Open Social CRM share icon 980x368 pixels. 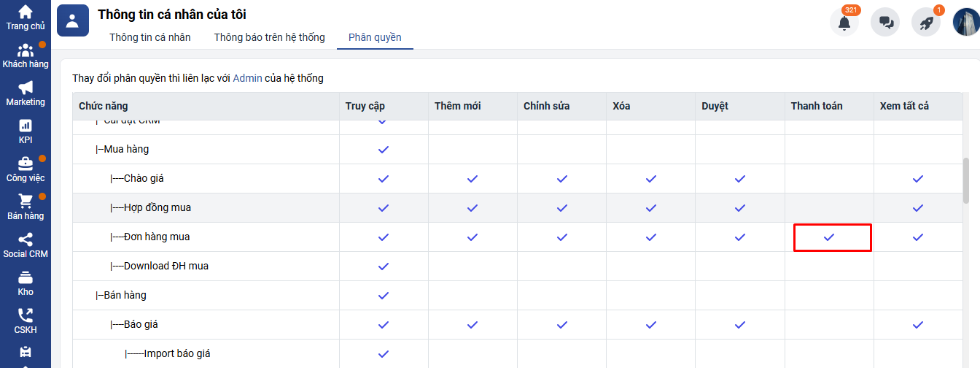pyautogui.click(x=26, y=245)
